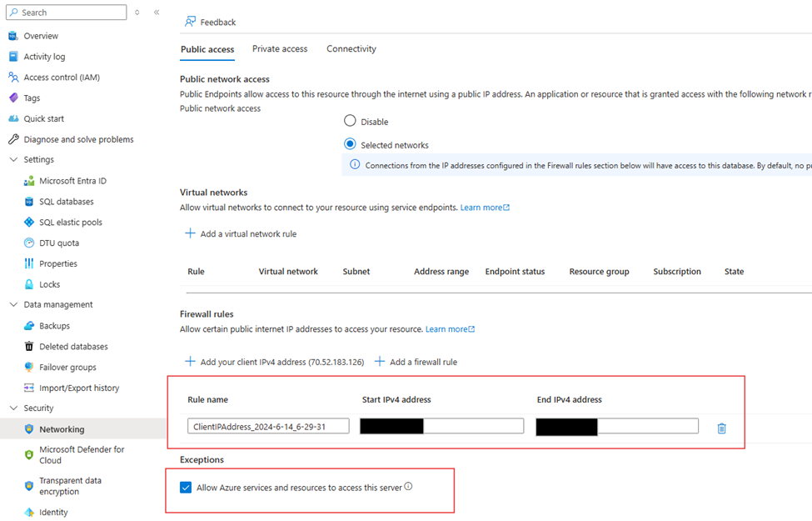The width and height of the screenshot is (812, 521).
Task: Switch to the Private access tab
Action: [280, 48]
